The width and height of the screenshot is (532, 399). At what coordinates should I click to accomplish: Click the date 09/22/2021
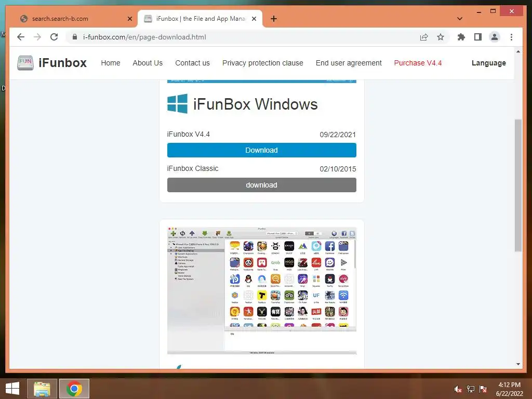(x=338, y=135)
